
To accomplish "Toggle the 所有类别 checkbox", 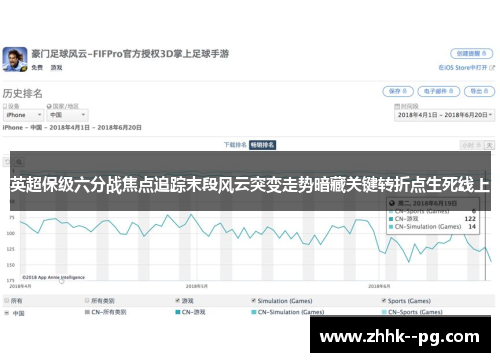I will coord(87,301).
